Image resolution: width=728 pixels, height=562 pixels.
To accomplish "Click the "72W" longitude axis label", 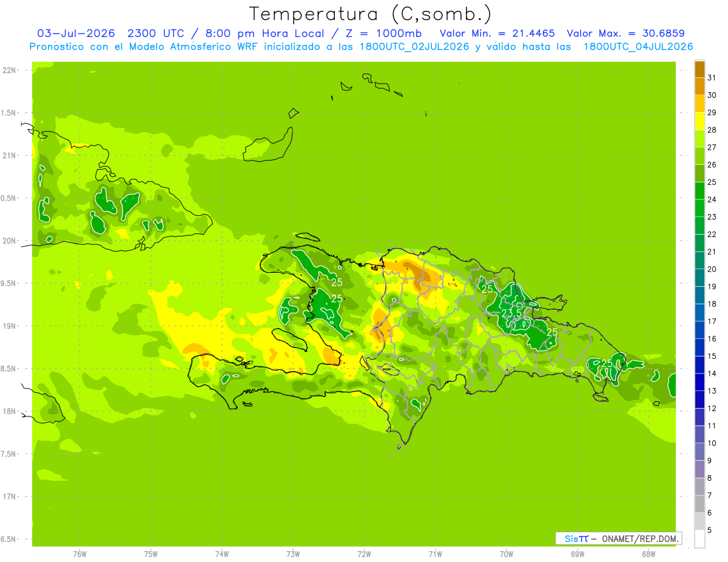I will [364, 554].
